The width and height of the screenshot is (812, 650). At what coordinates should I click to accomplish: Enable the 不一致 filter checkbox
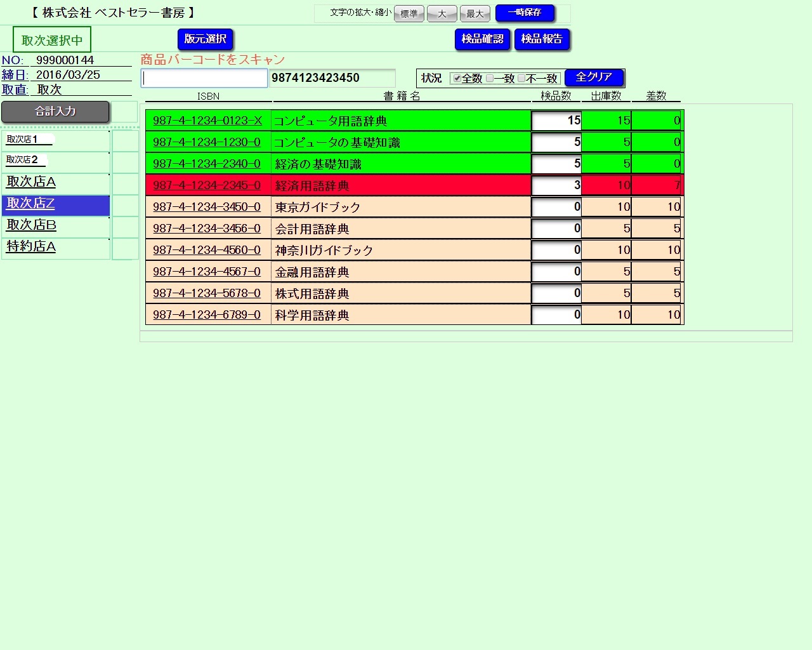point(521,79)
